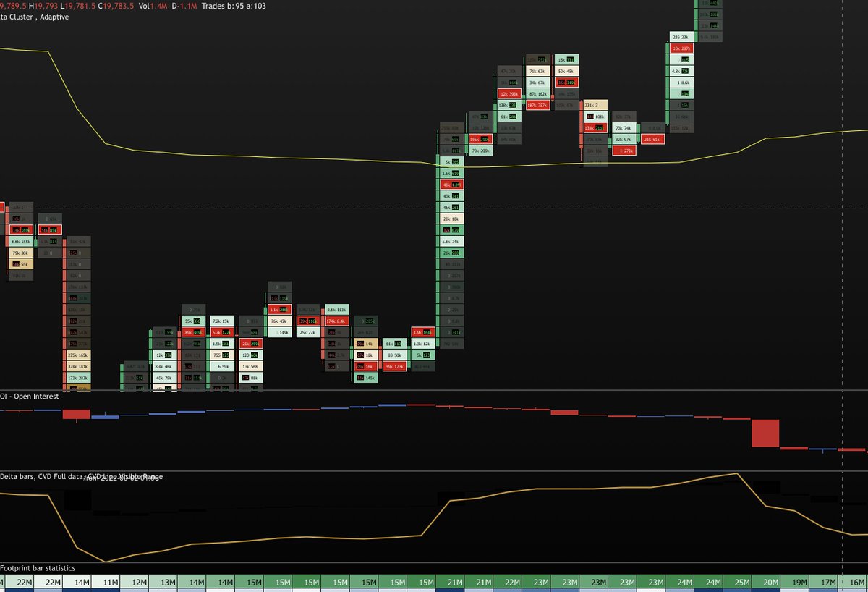Click the 5.8k 74k footprint cell

451,242
